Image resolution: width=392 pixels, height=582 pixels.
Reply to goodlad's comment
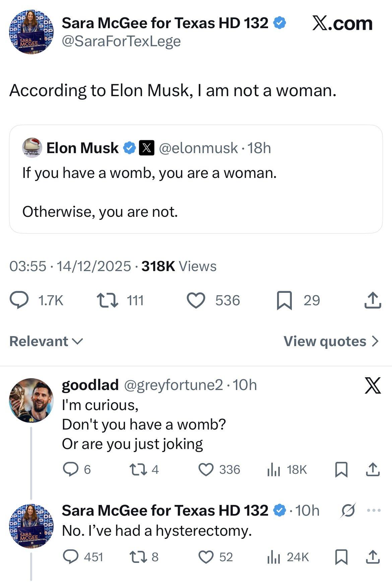point(71,469)
